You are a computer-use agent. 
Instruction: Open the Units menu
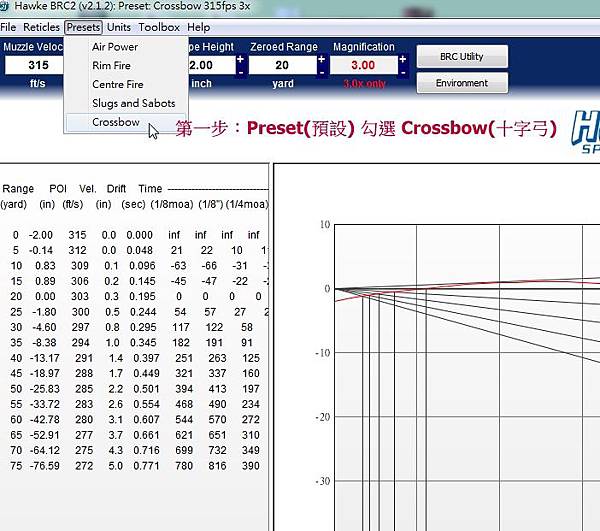[119, 27]
